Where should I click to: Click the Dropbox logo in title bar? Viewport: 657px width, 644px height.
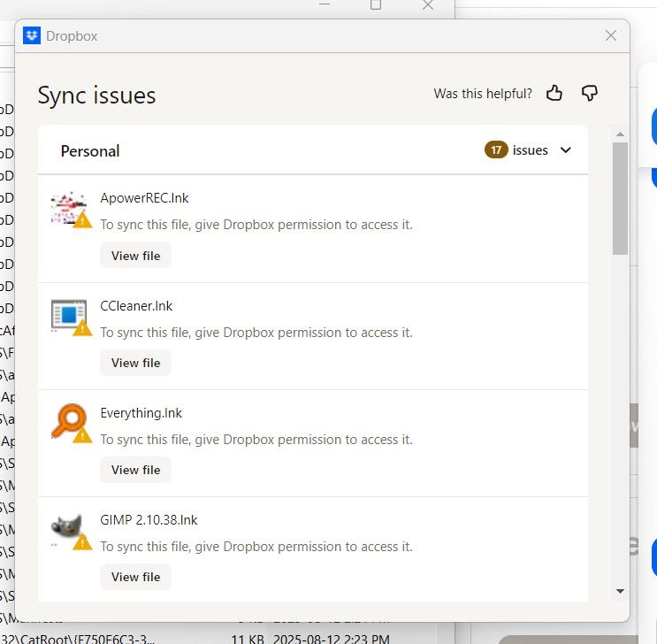click(32, 35)
